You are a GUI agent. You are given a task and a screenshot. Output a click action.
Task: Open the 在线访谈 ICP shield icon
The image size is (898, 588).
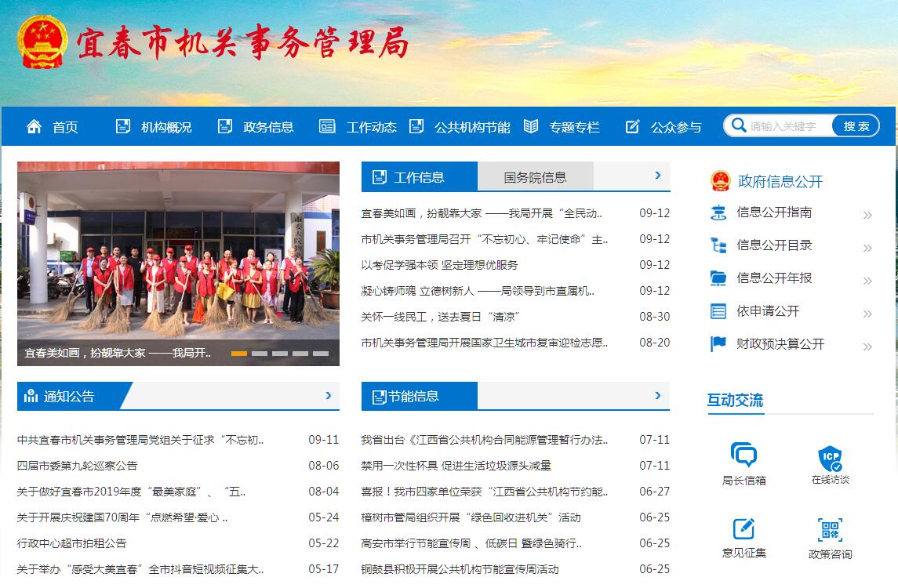[830, 458]
